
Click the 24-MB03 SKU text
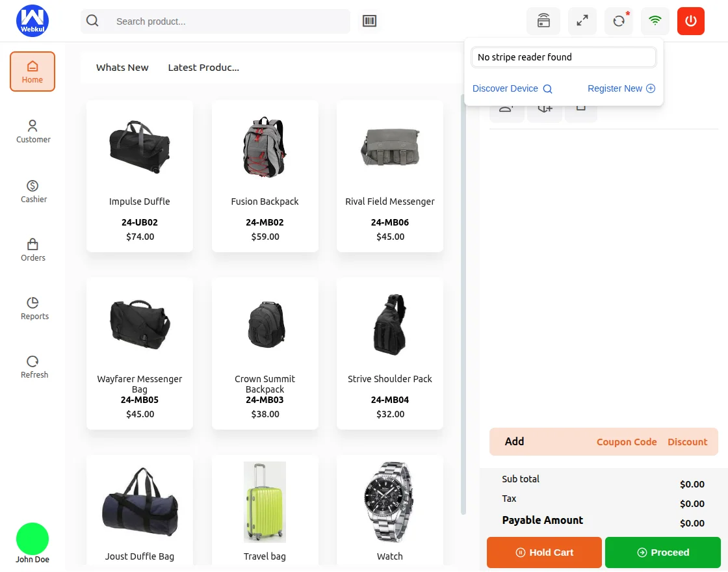(265, 400)
